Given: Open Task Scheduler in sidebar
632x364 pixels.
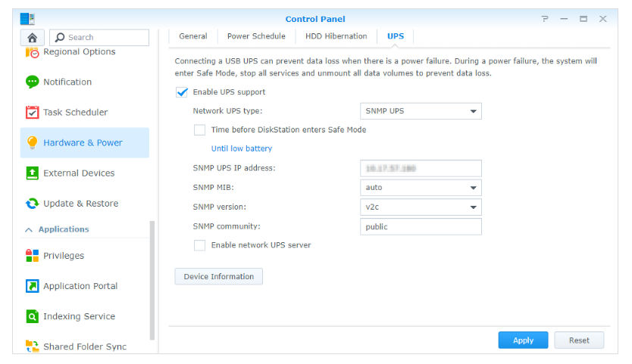Looking at the screenshot, I should tap(85, 112).
